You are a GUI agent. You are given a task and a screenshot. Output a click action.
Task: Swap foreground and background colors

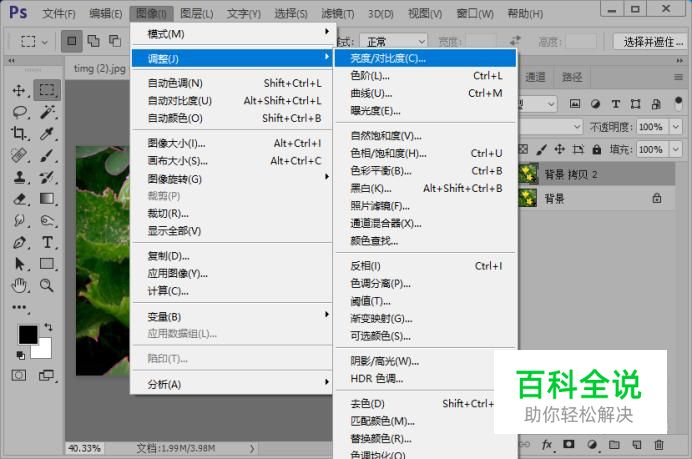(x=48, y=327)
